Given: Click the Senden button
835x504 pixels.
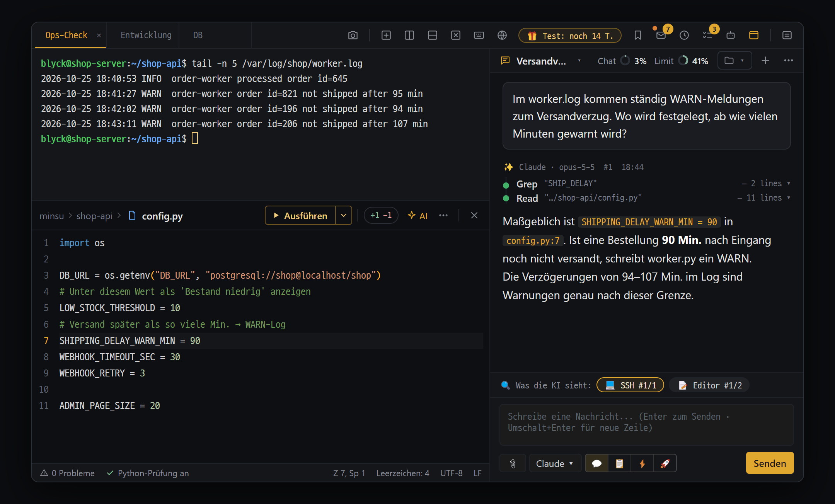Looking at the screenshot, I should tap(770, 463).
